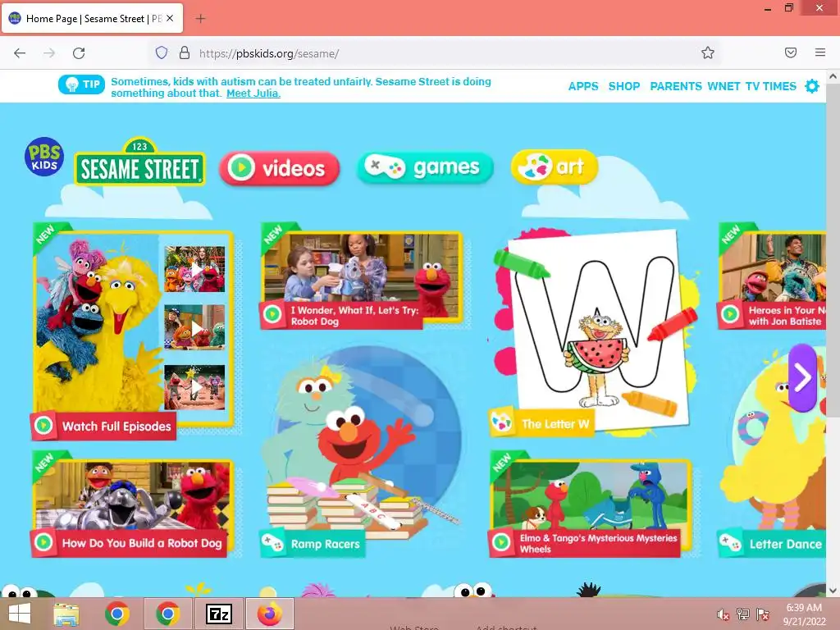
Task: Click the page scrollbar down arrow
Action: coord(833,591)
